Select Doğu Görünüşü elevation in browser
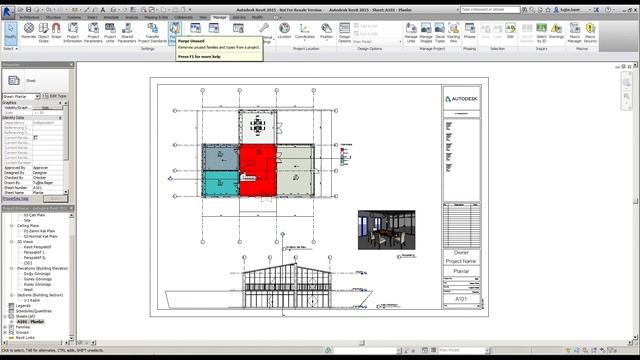 tap(37, 274)
